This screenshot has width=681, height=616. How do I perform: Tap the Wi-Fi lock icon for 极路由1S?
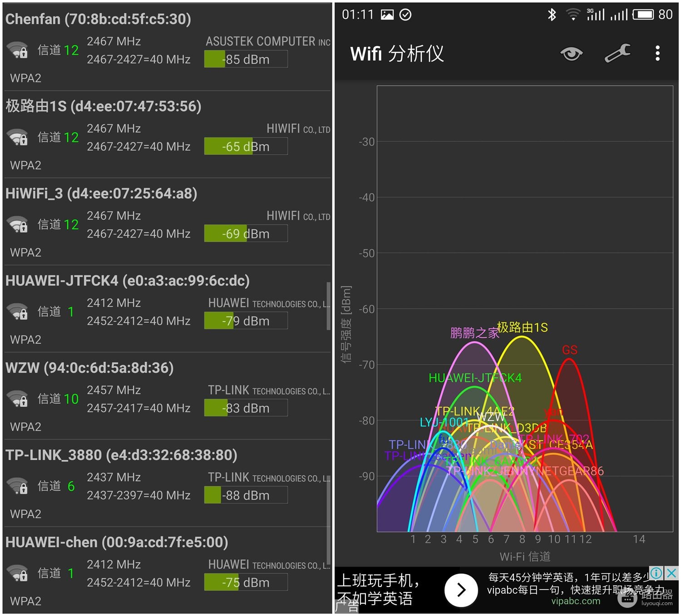(x=17, y=138)
